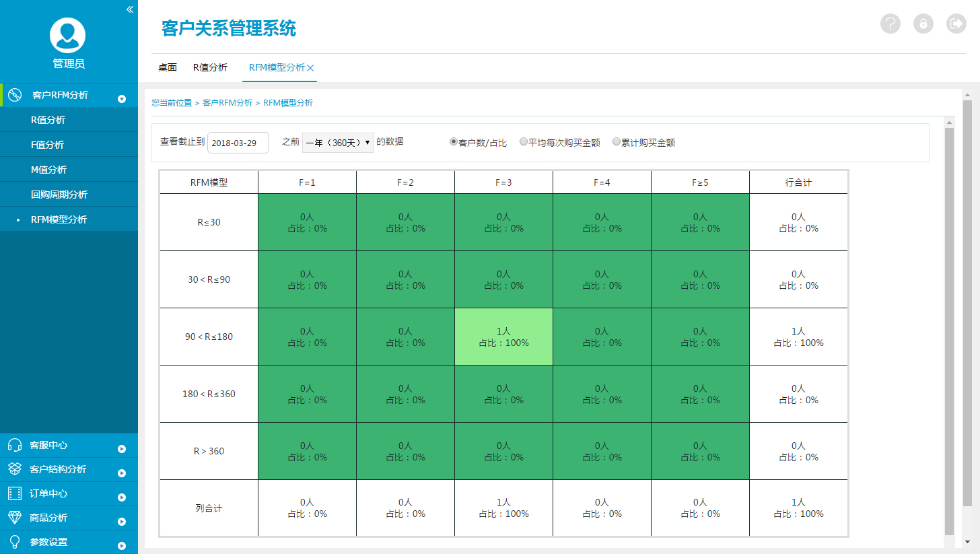980x554 pixels.
Task: Click the administrator avatar icon
Action: click(68, 35)
